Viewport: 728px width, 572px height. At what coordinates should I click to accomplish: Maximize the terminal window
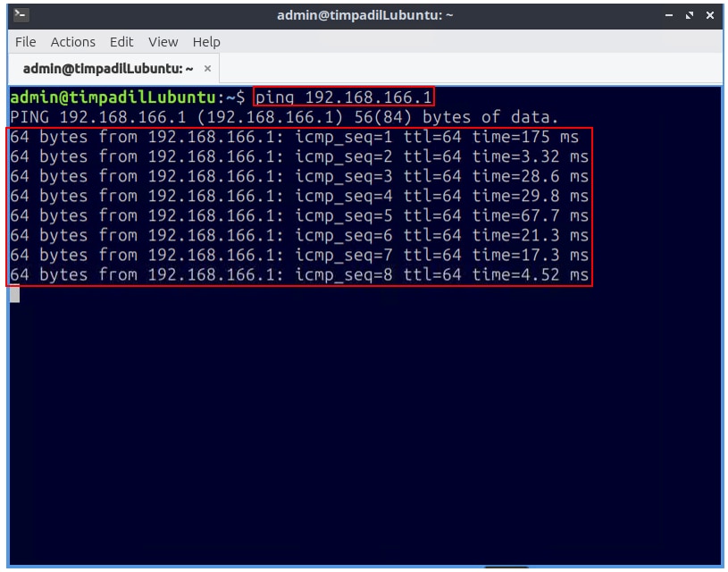point(690,15)
